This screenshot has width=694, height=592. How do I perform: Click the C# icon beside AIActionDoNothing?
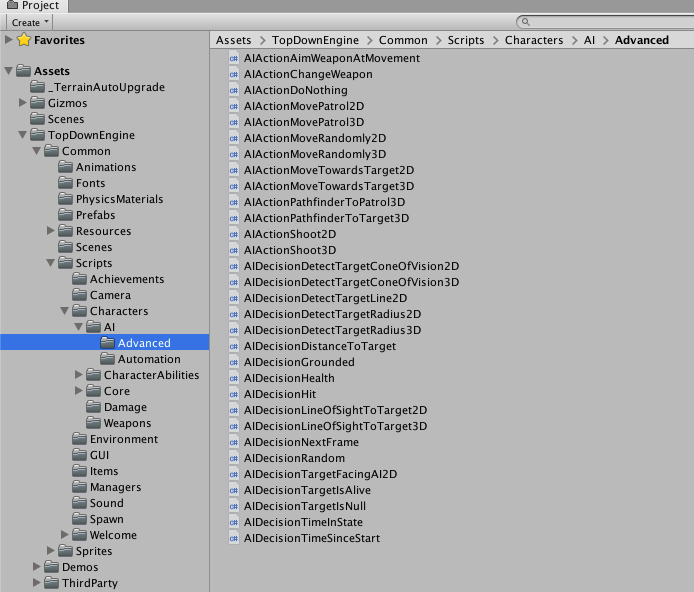coord(234,90)
